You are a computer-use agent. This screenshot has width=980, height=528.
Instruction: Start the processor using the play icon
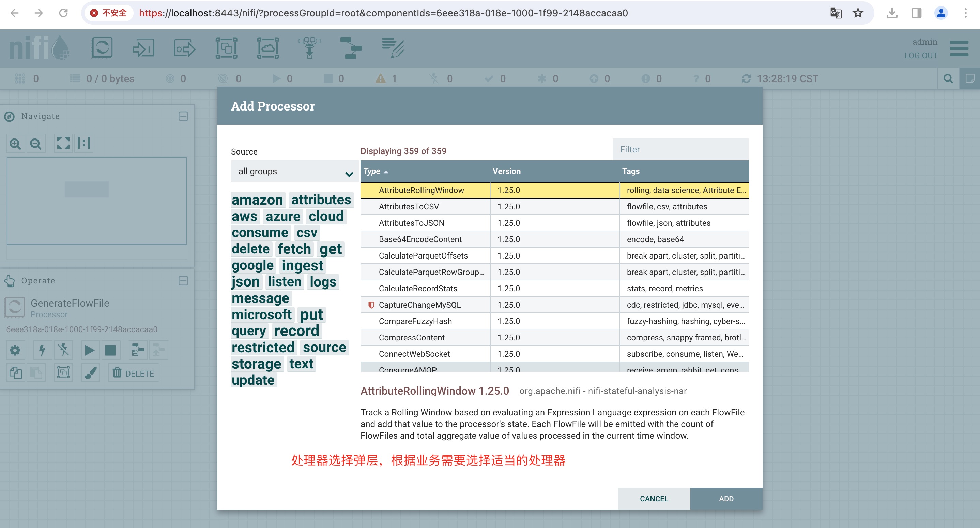coord(90,350)
